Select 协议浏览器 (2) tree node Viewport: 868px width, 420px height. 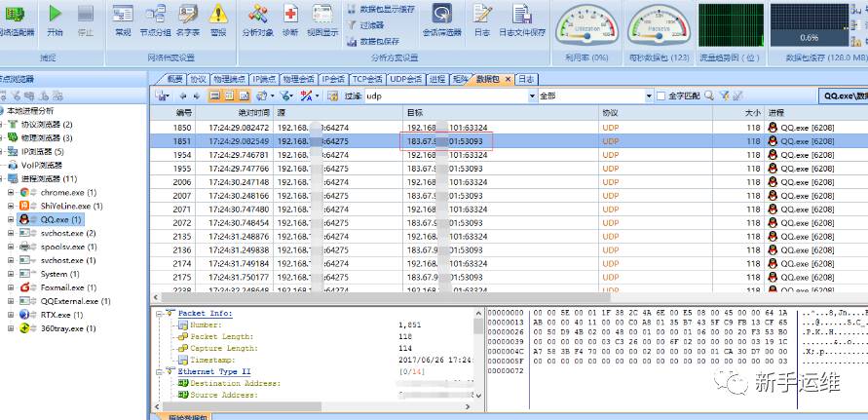(x=47, y=124)
